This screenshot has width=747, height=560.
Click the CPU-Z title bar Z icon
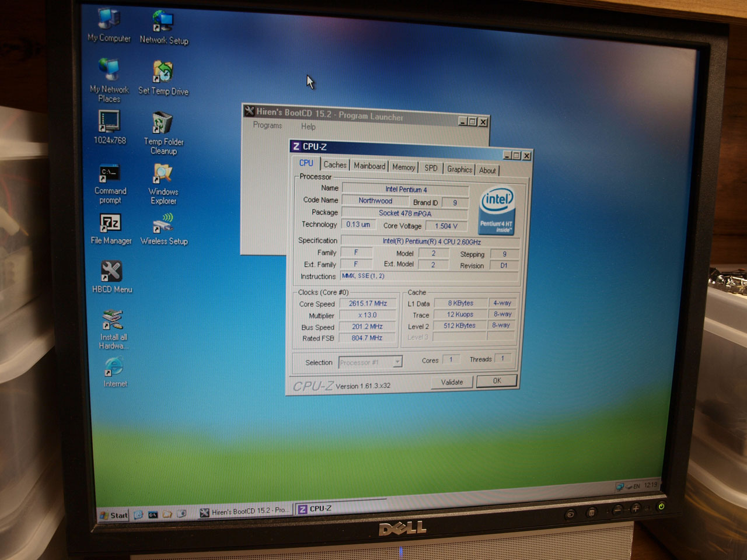(x=296, y=146)
